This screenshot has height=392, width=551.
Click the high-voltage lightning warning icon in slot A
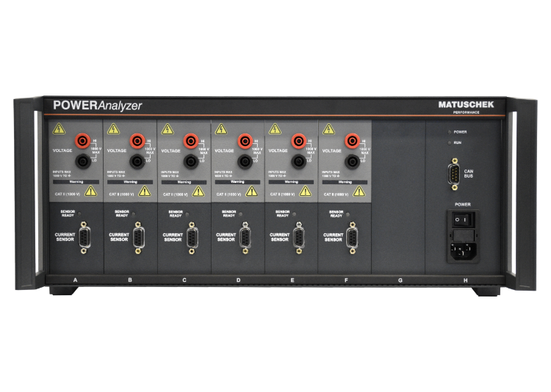[x=59, y=129]
